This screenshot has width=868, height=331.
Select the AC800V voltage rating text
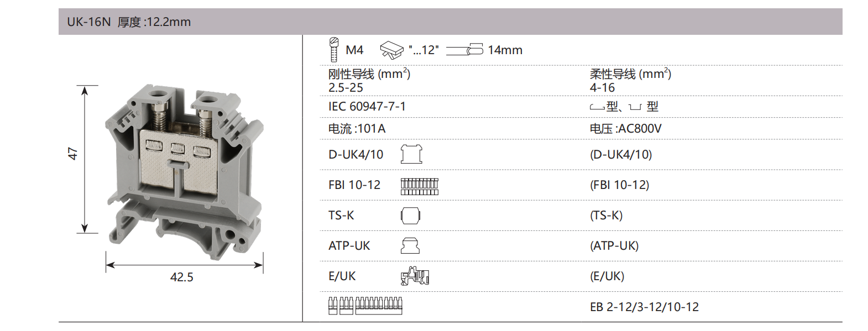tap(625, 129)
